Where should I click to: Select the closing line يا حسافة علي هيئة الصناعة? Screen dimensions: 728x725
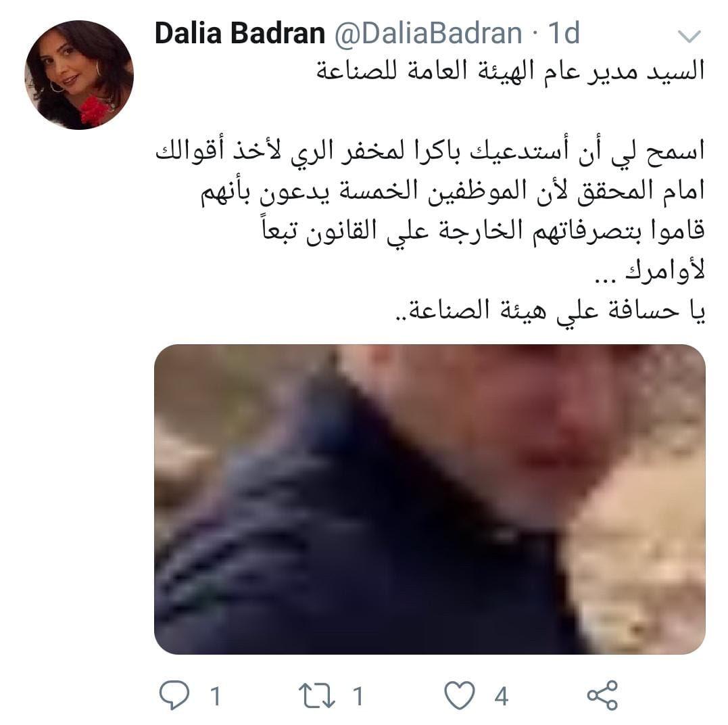(x=550, y=310)
